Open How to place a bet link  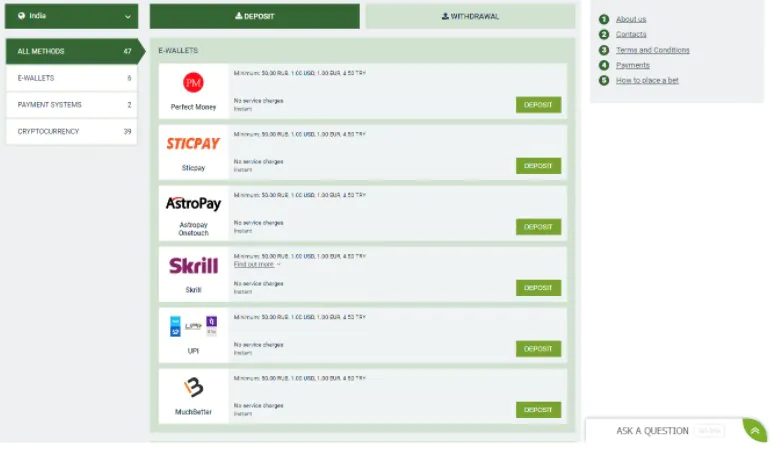(x=647, y=80)
